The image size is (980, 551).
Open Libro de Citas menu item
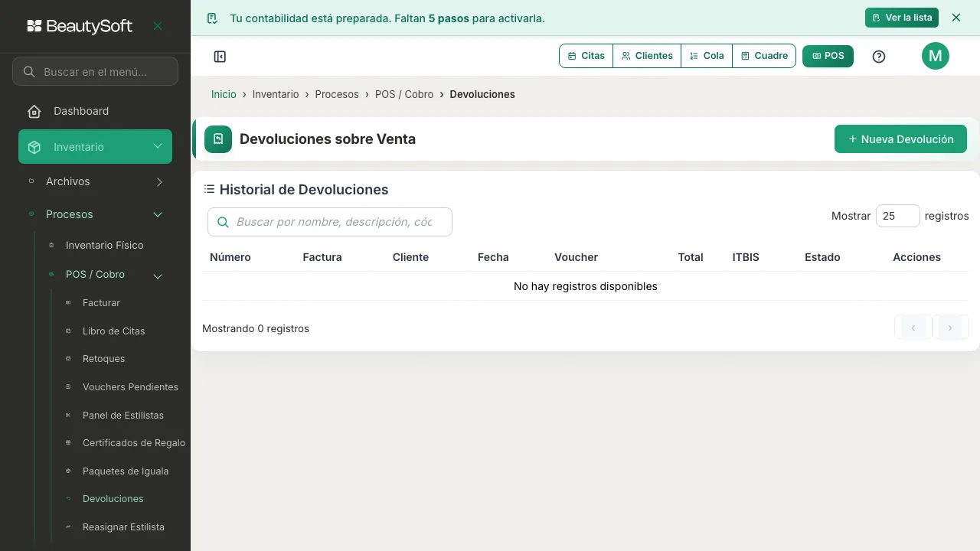pyautogui.click(x=113, y=331)
